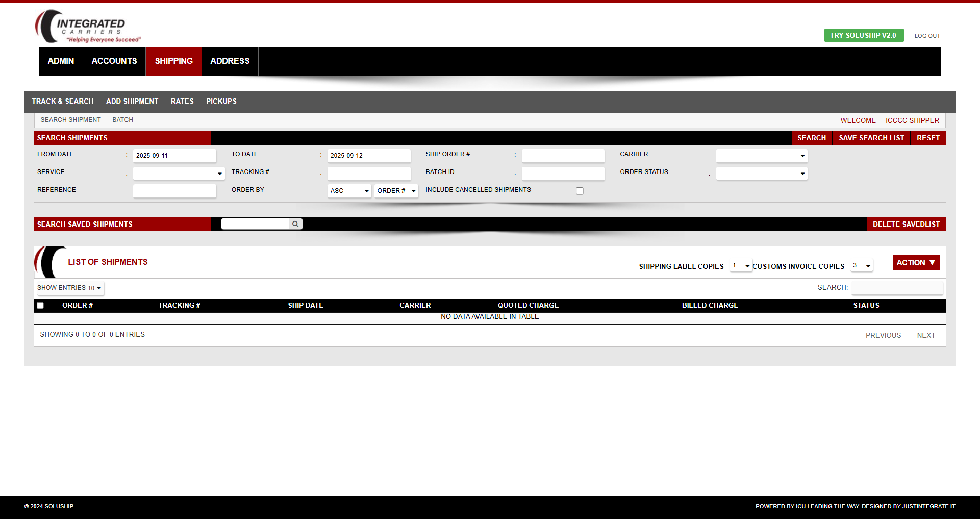This screenshot has height=519, width=980.
Task: Open Add Shipment submenu item
Action: pos(132,101)
